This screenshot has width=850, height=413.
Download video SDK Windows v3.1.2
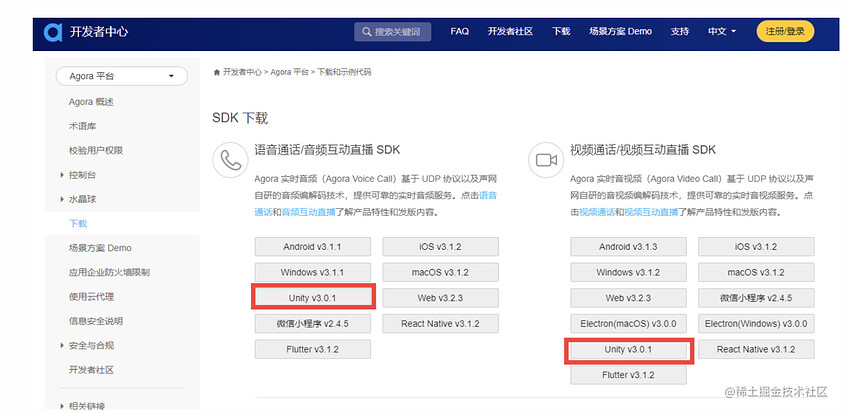628,272
